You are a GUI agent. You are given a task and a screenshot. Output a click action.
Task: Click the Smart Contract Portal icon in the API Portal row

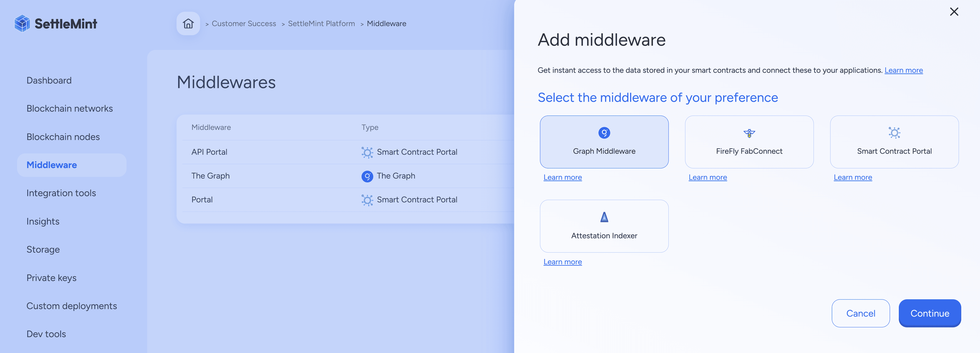coord(367,152)
